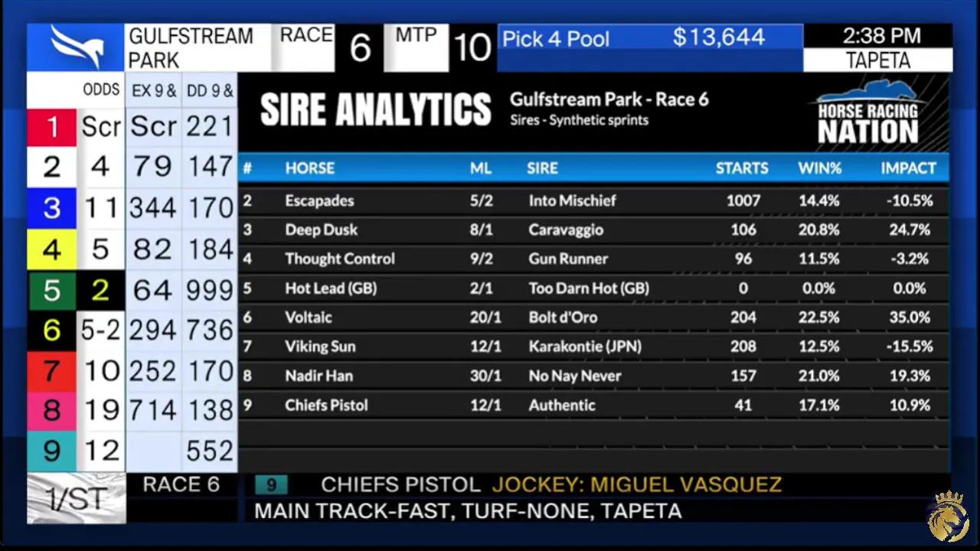
Task: Click the 2:38 PM clock
Action: (x=881, y=36)
